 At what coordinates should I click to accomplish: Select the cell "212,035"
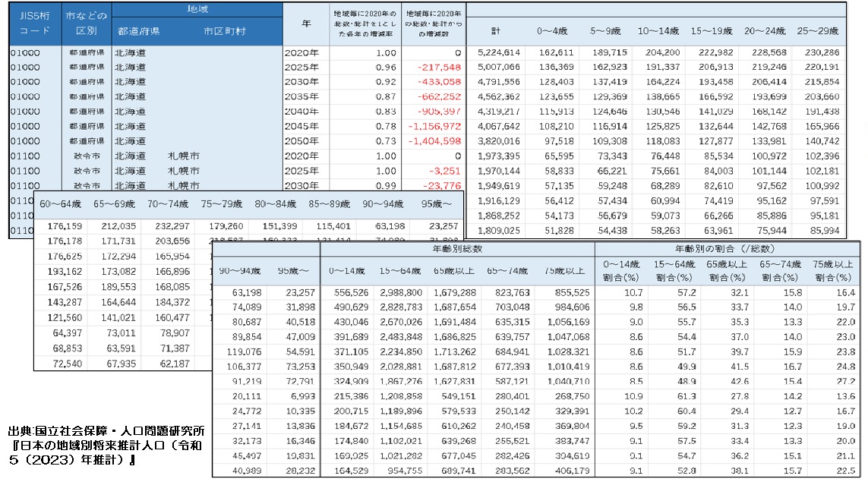118,226
